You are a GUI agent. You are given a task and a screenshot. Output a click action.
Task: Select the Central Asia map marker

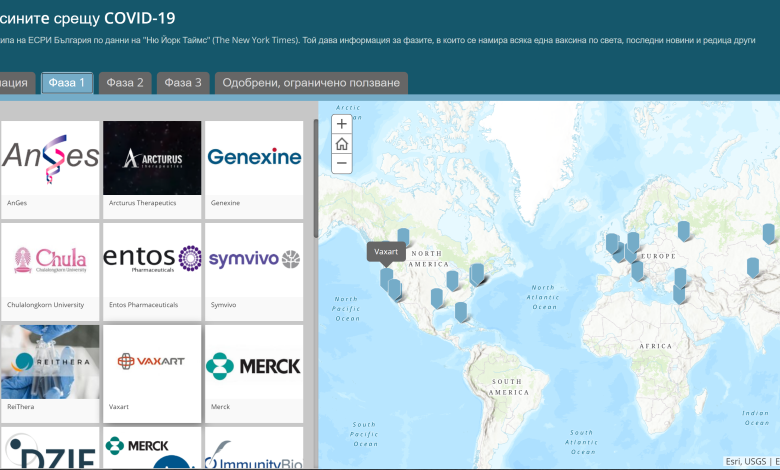[753, 268]
